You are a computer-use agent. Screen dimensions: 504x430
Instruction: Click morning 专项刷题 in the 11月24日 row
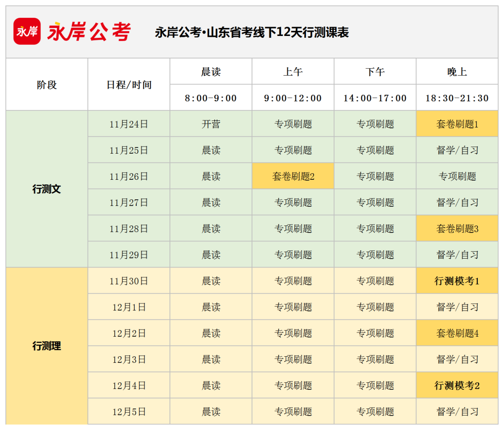point(293,124)
